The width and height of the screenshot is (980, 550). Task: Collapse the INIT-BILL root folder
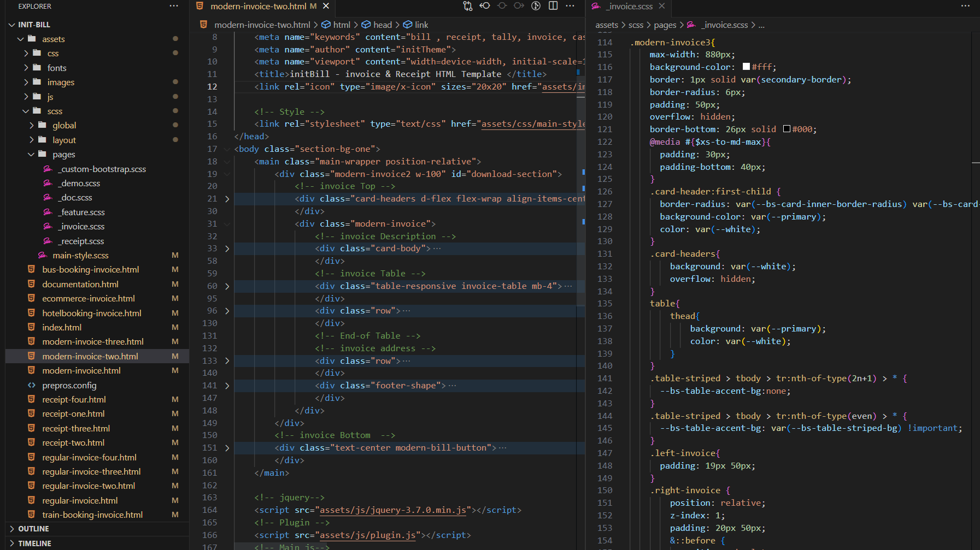(12, 25)
